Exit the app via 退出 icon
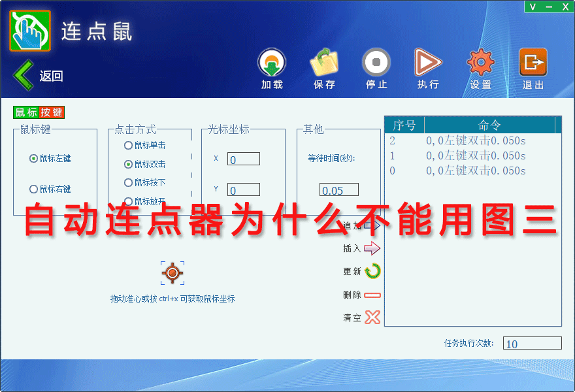Image resolution: width=575 pixels, height=392 pixels. pos(533,62)
